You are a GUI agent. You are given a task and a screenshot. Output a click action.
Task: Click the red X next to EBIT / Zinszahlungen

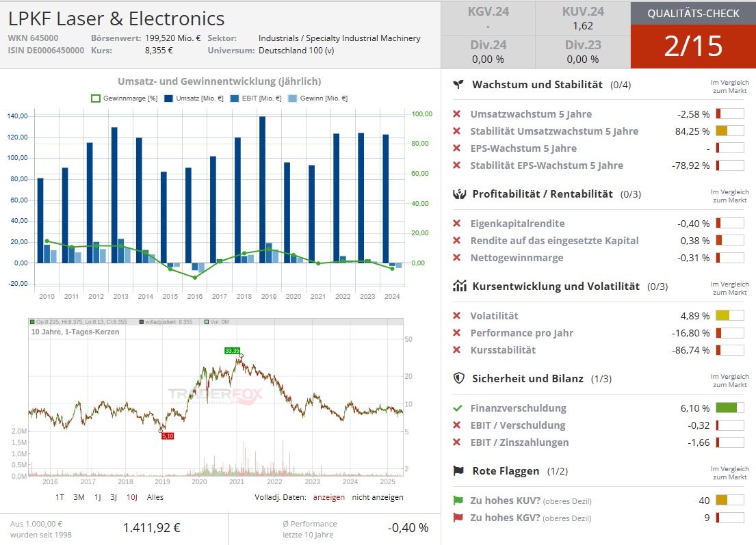coord(456,442)
